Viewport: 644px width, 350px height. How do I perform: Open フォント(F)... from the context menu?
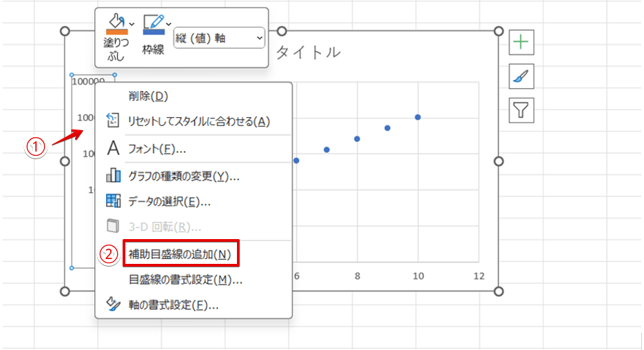194,149
